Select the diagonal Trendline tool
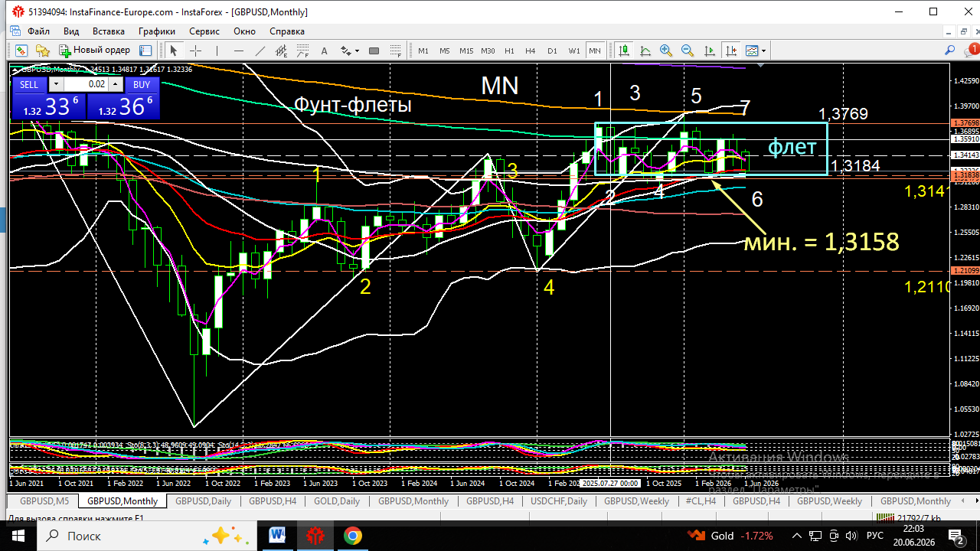Viewport: 980px width, 551px height. [260, 51]
